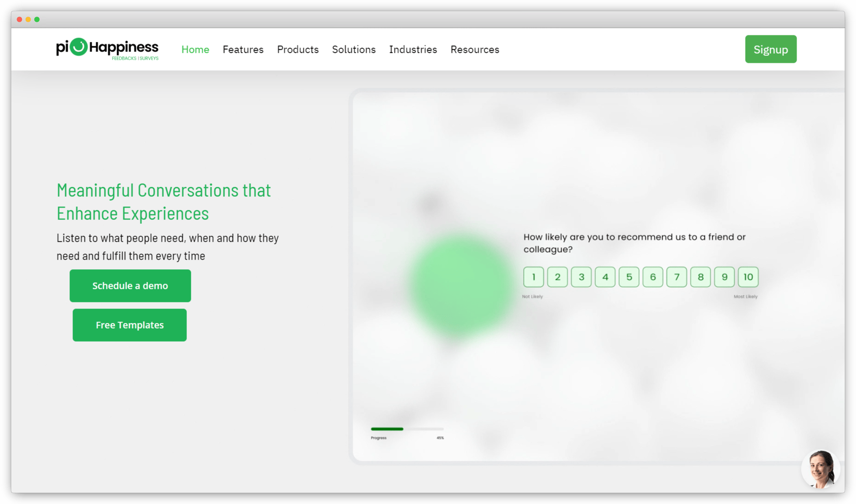Open the Products dropdown
This screenshot has width=856, height=504.
click(x=298, y=49)
